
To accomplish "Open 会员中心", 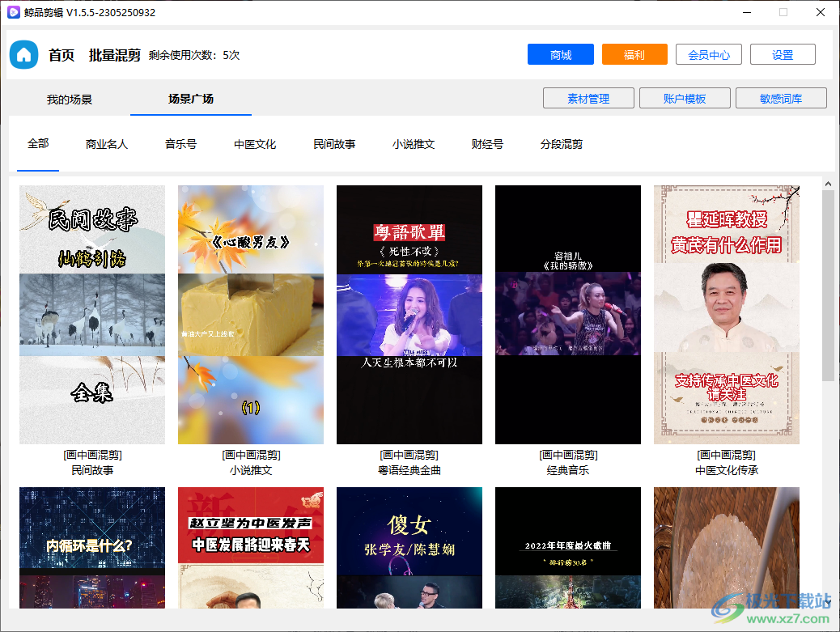I will pyautogui.click(x=709, y=55).
